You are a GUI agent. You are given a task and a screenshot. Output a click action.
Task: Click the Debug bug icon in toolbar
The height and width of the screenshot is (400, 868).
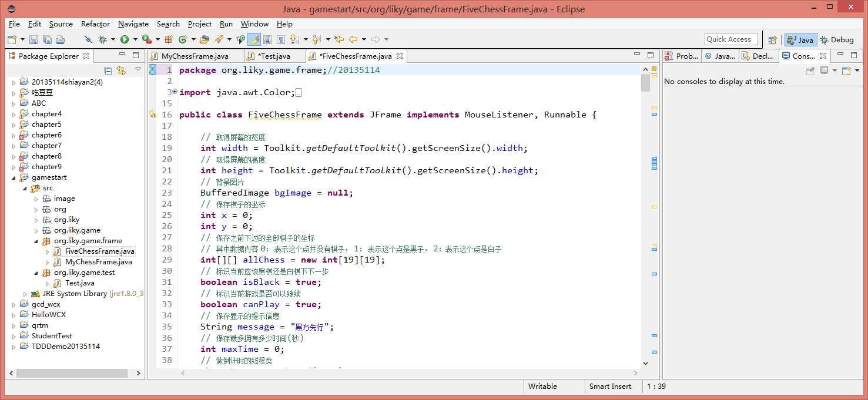[103, 39]
